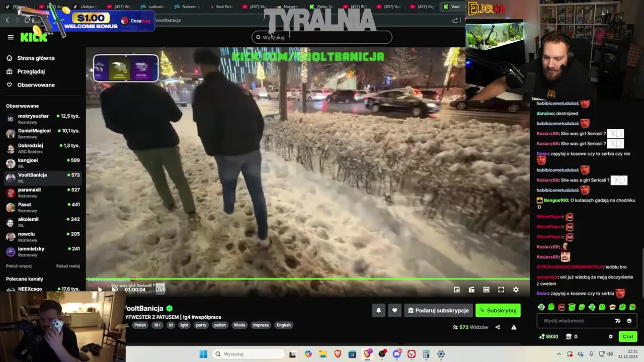Toggle wide player layout icon
The width and height of the screenshot is (644, 362).
point(486,290)
